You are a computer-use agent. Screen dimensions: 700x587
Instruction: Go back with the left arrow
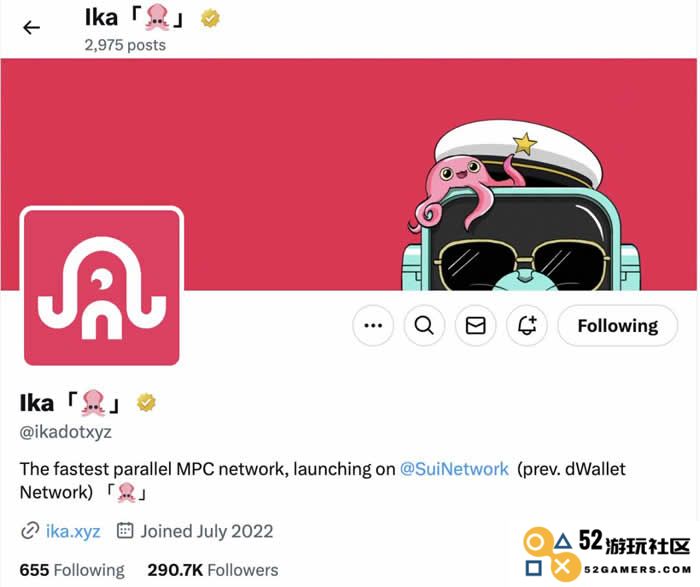click(31, 28)
